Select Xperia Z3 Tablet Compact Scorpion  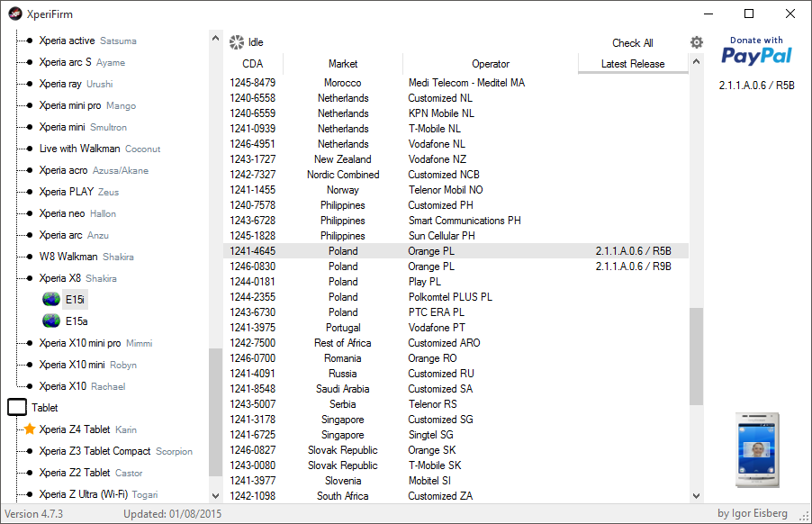click(115, 451)
